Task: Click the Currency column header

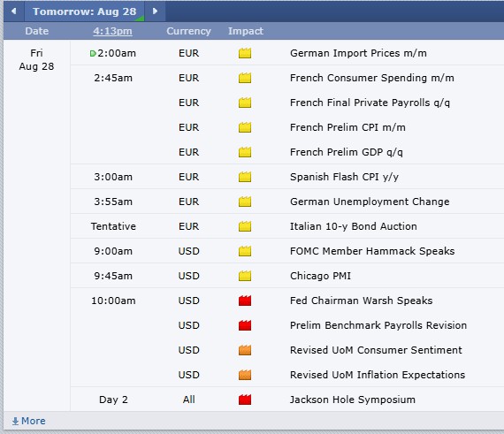Action: click(188, 31)
